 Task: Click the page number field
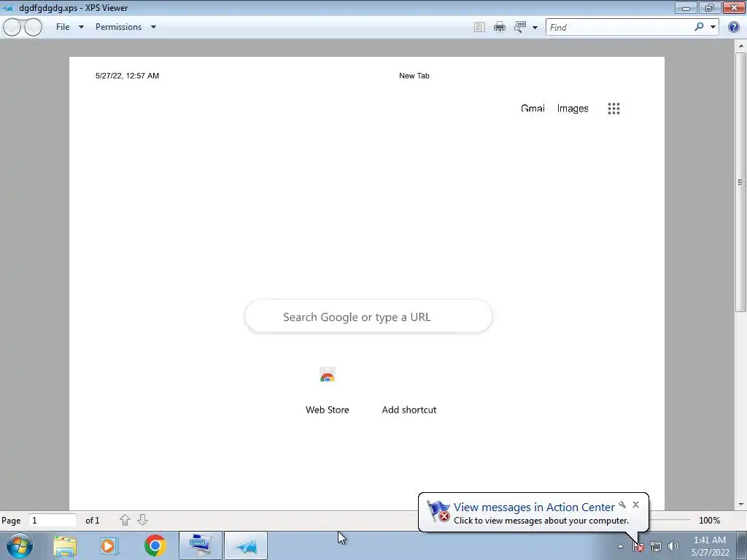pyautogui.click(x=53, y=521)
